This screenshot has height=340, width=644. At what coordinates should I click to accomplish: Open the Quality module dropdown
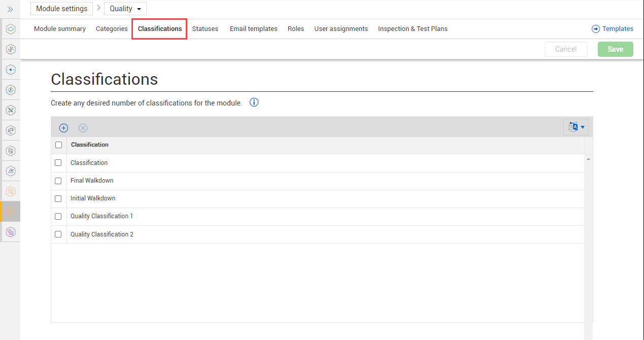point(125,9)
